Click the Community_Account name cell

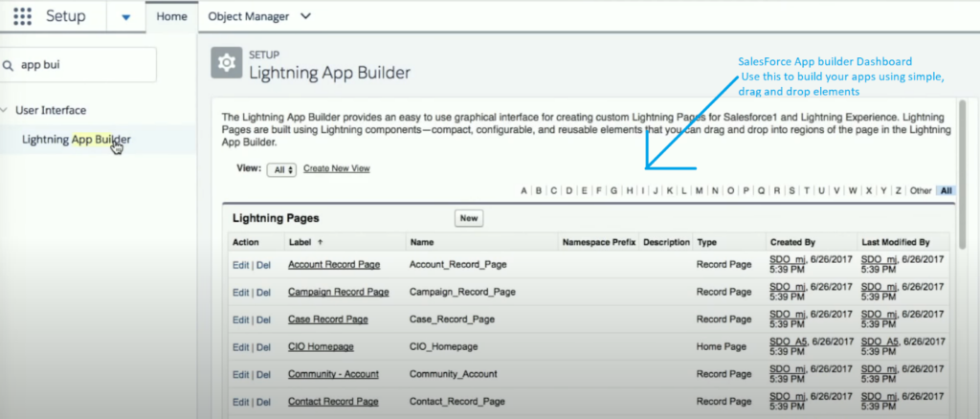pyautogui.click(x=453, y=374)
